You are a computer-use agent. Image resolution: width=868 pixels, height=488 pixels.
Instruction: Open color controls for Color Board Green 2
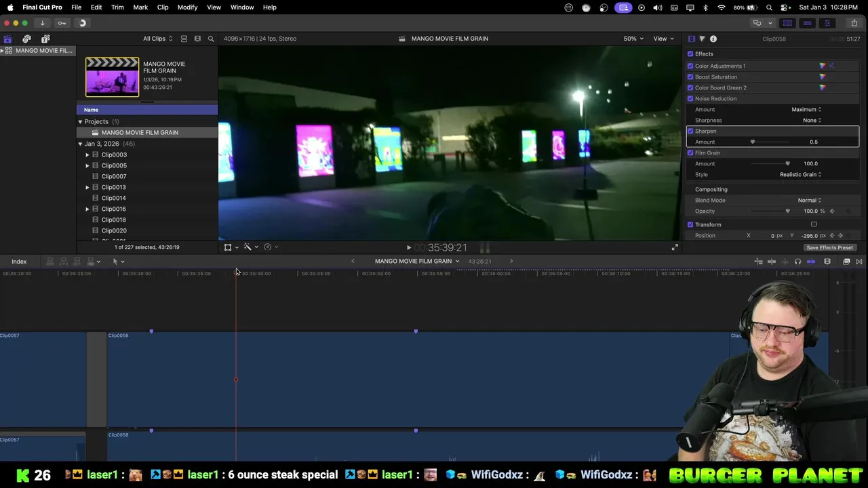823,87
